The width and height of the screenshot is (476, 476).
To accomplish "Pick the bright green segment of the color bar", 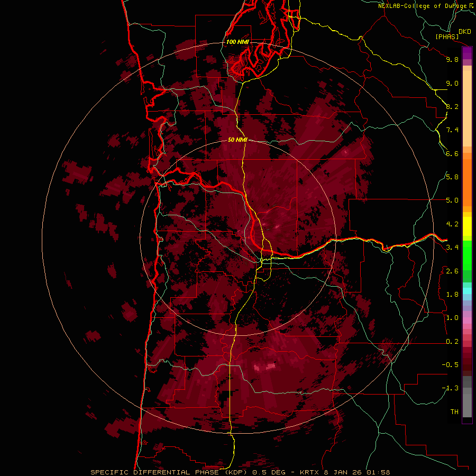I will pos(467,255).
